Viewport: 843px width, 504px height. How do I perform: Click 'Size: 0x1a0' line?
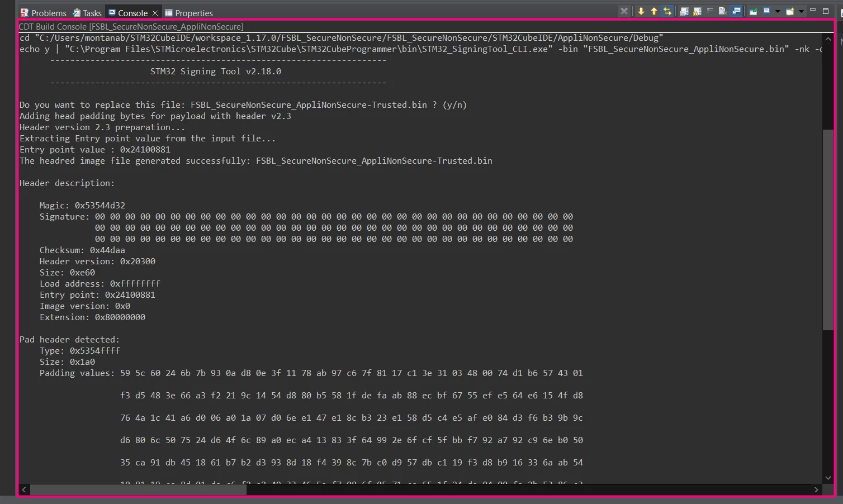click(x=67, y=362)
